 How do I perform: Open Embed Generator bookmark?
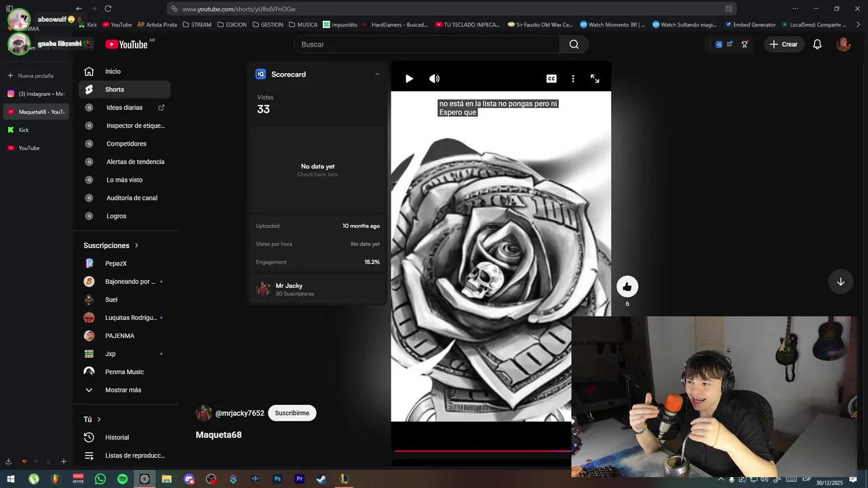750,24
